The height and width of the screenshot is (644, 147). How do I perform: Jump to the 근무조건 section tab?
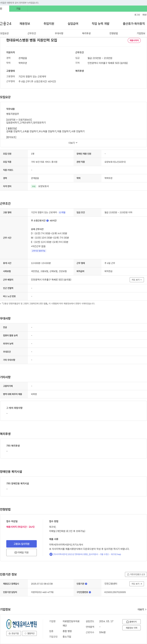tap(32, 33)
